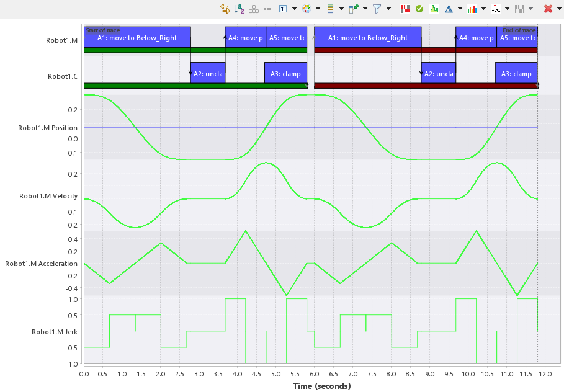Click the text label display icon

click(283, 8)
